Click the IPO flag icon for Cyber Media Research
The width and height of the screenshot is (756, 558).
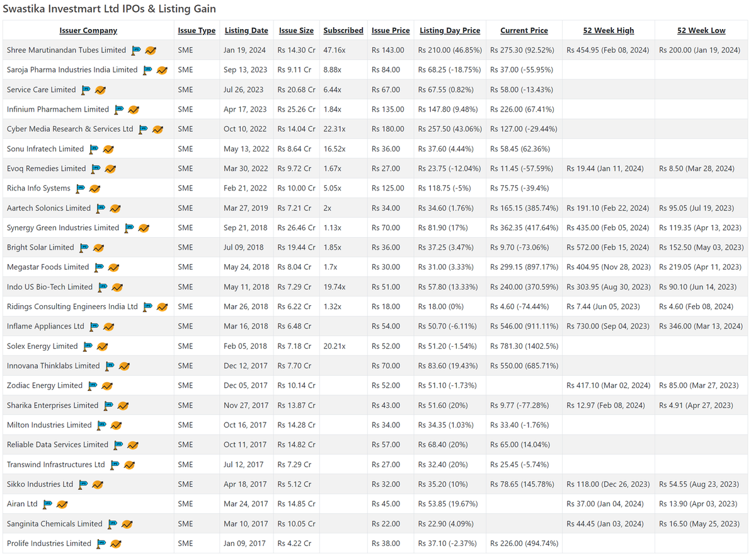tap(144, 129)
